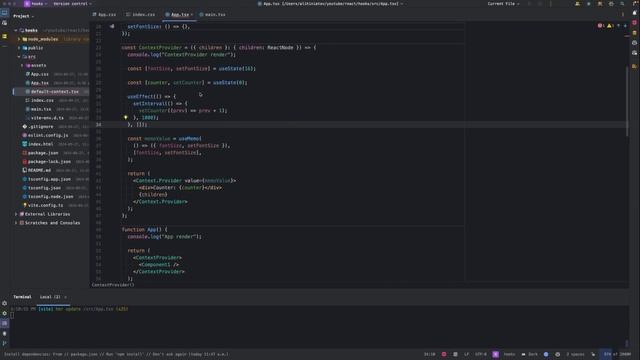
Task: Expand the assets folder
Action: [x=22, y=65]
